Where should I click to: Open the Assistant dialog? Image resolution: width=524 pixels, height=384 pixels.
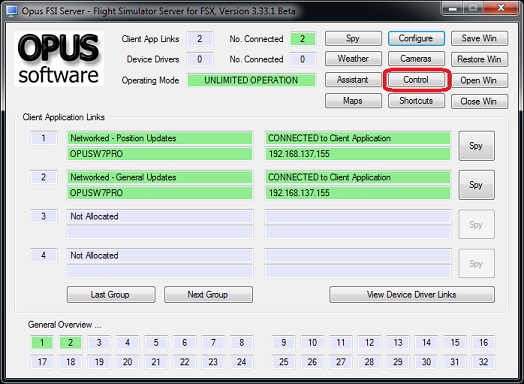353,80
